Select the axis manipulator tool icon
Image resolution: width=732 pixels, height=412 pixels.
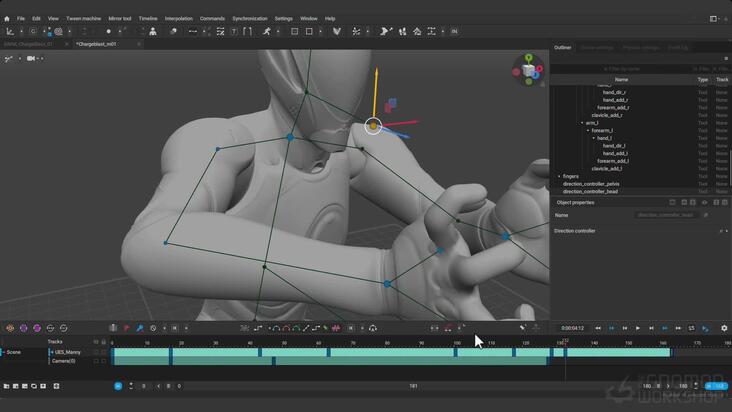(10, 32)
